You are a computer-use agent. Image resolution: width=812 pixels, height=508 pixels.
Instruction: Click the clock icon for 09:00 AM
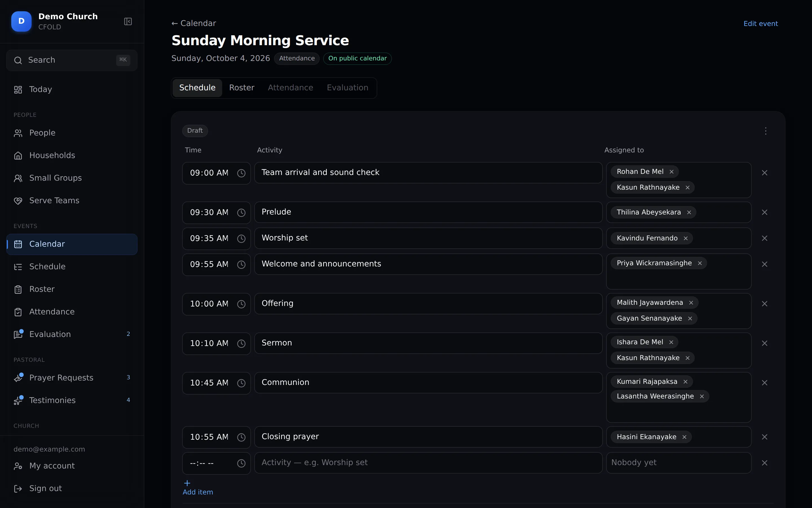[x=241, y=173]
